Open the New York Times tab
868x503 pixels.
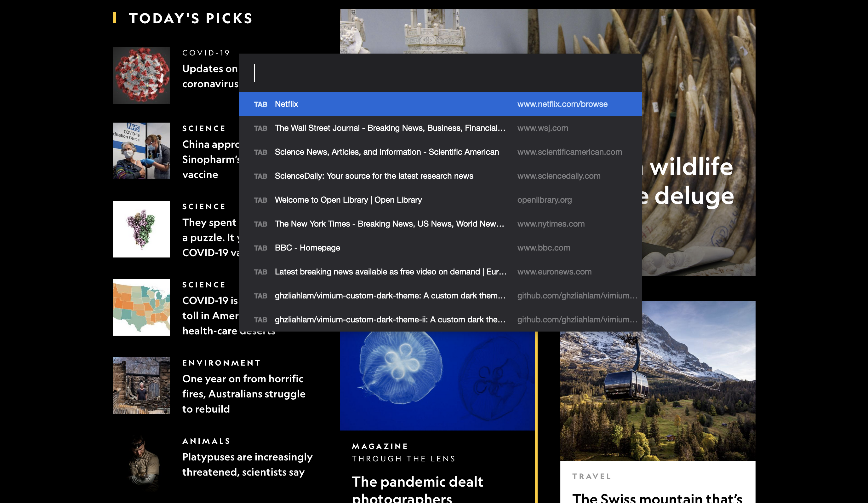441,223
